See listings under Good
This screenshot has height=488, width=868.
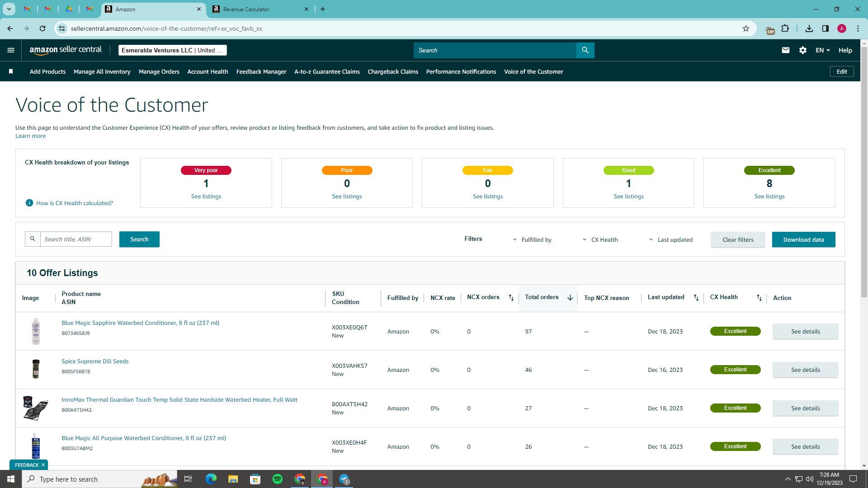(628, 196)
